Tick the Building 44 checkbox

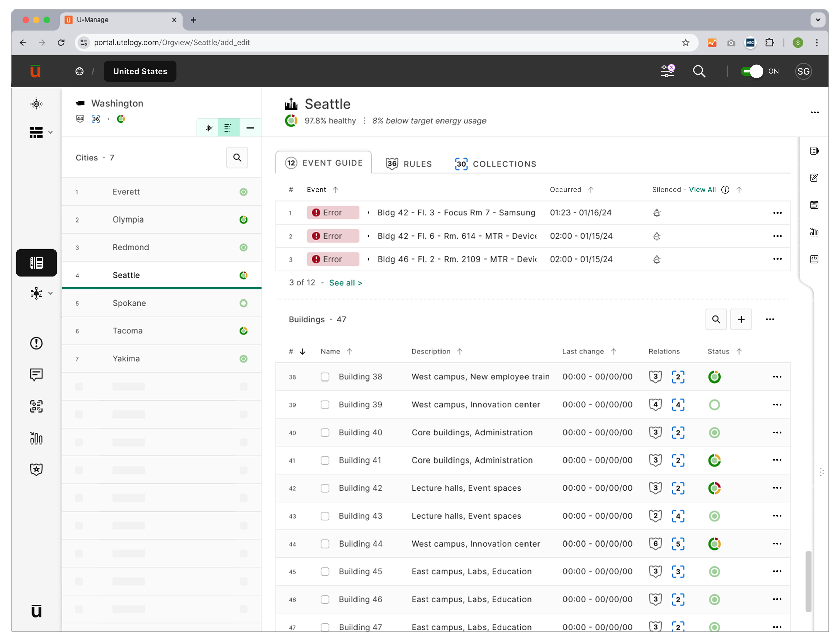(x=325, y=544)
